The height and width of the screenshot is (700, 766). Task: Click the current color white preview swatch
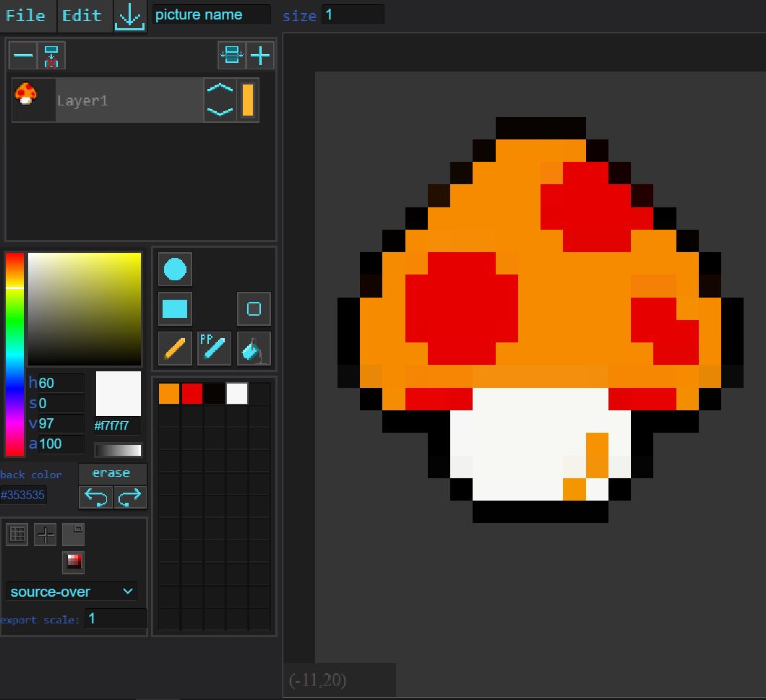coord(119,393)
